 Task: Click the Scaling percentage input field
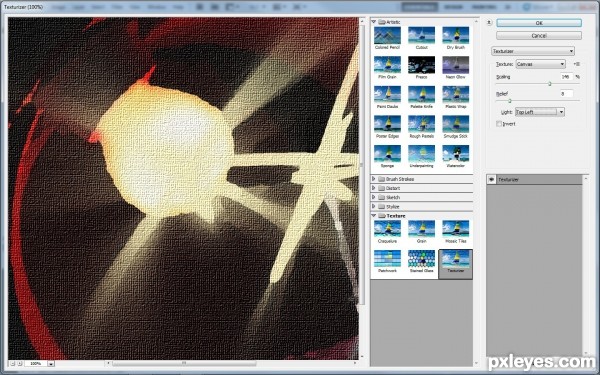pos(566,77)
